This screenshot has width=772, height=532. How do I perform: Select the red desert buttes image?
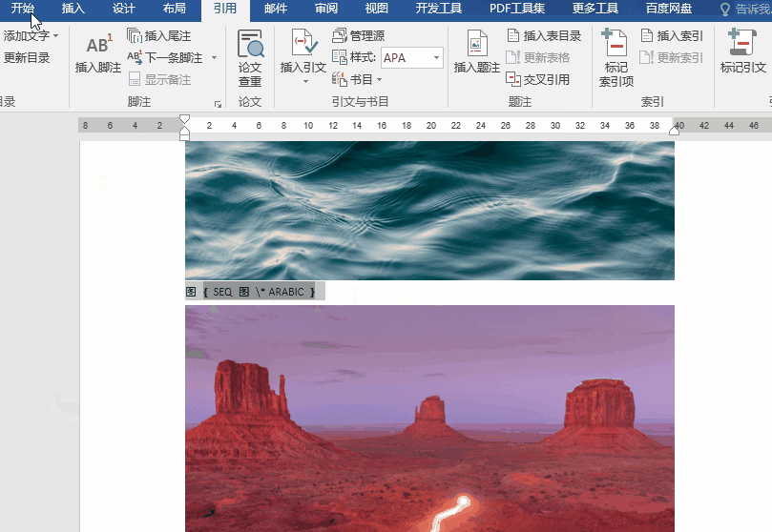pyautogui.click(x=429, y=419)
